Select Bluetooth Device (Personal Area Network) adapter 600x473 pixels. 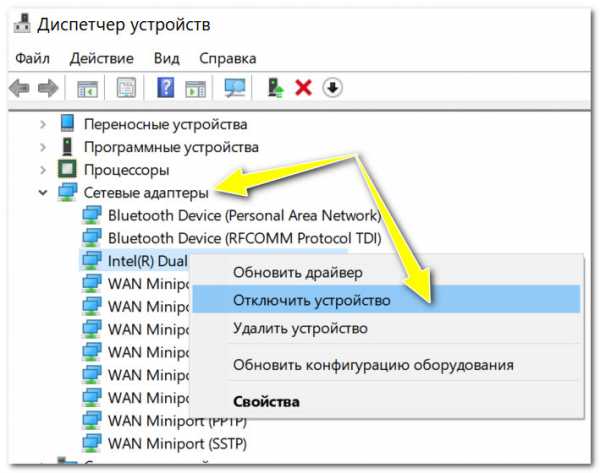click(x=243, y=214)
